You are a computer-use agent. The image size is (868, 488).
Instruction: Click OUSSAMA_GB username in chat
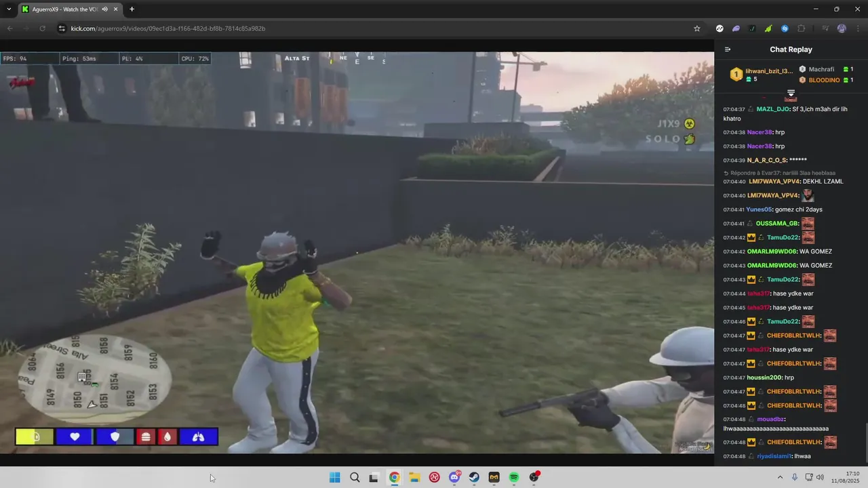[x=777, y=224]
